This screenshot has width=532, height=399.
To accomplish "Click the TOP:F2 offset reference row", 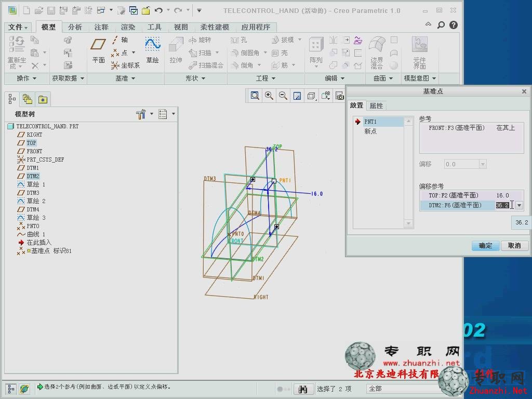I will coord(471,195).
